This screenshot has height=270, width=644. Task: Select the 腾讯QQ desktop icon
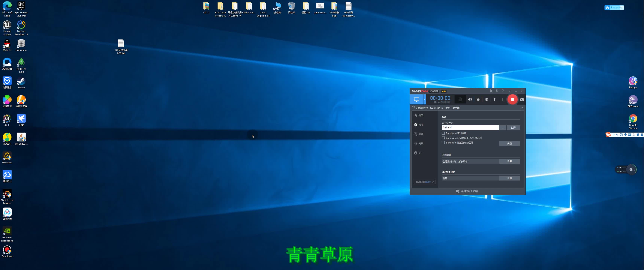click(7, 45)
